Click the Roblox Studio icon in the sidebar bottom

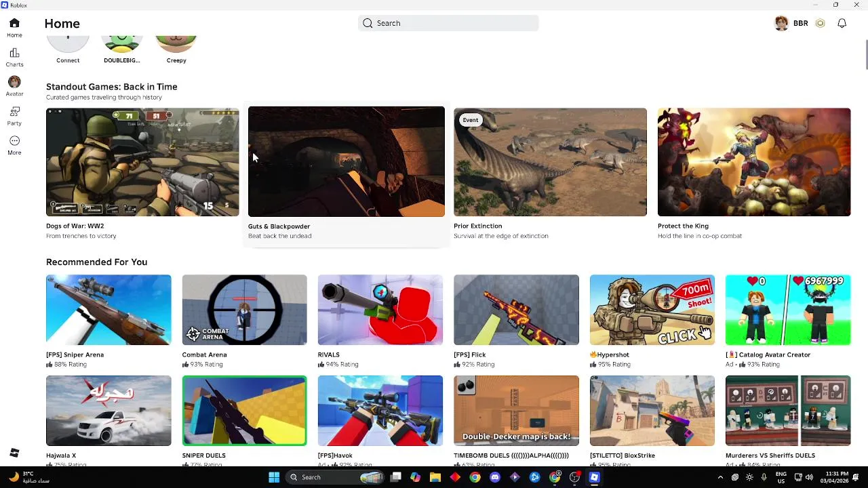[14, 453]
